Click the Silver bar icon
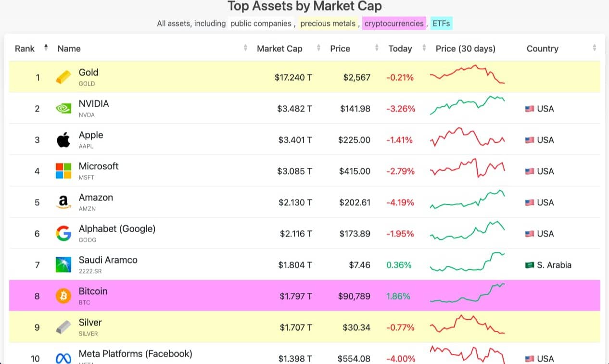609x364 pixels. [63, 327]
